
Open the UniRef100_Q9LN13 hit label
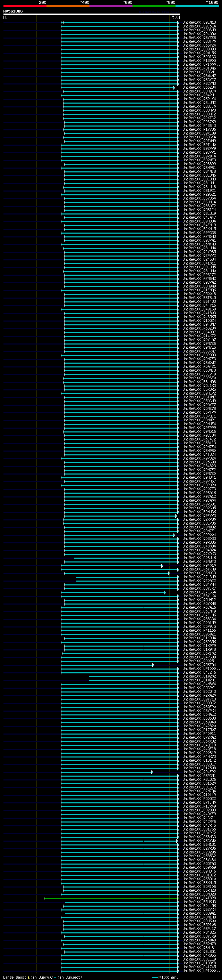(199, 23)
